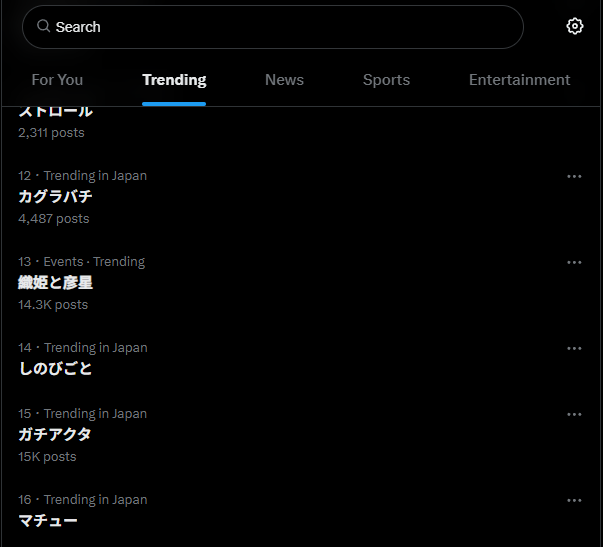Screen dimensions: 603x547
Task: Open the 織姫と彦星 trending topic
Action: pos(55,283)
